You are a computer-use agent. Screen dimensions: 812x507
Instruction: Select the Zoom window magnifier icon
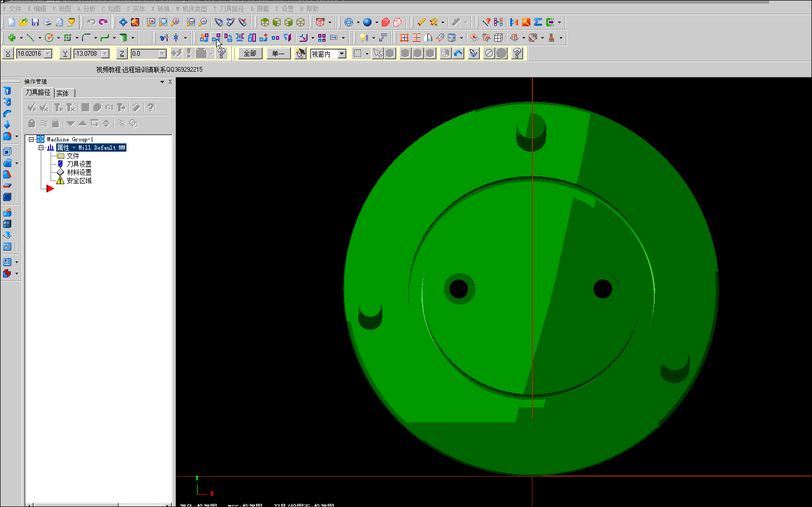pos(163,22)
